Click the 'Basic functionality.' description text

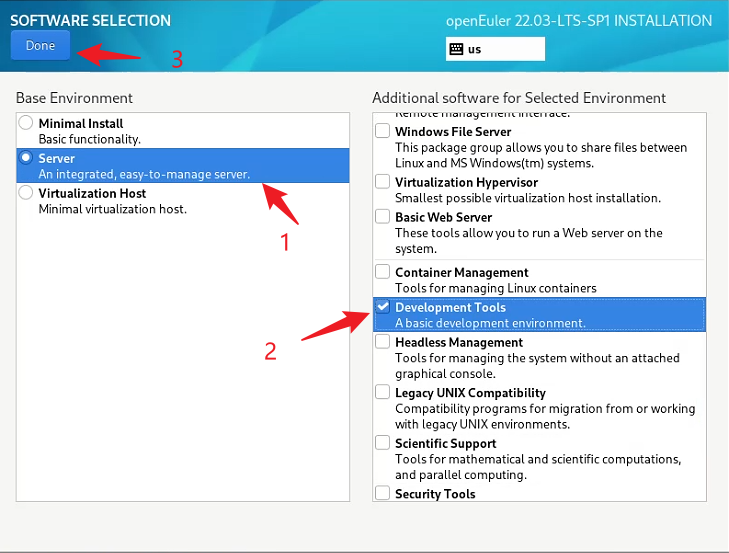[90, 140]
